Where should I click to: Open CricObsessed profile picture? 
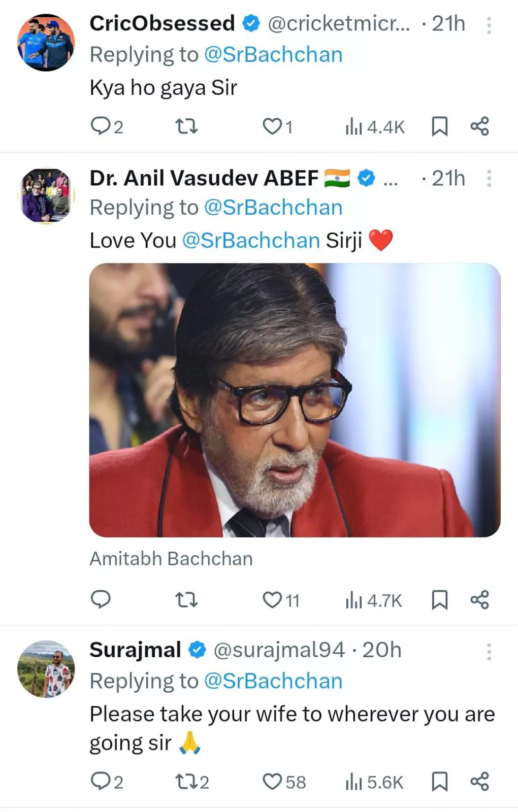point(46,43)
